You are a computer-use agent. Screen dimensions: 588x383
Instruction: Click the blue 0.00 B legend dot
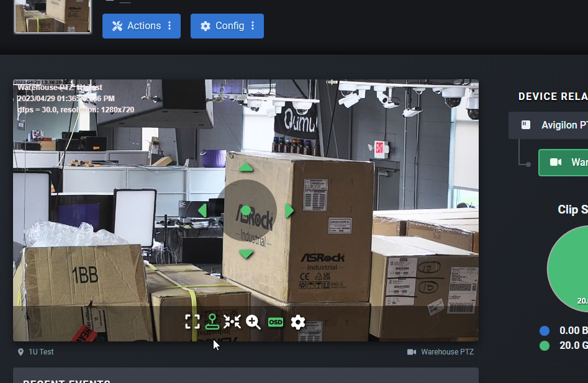click(545, 331)
